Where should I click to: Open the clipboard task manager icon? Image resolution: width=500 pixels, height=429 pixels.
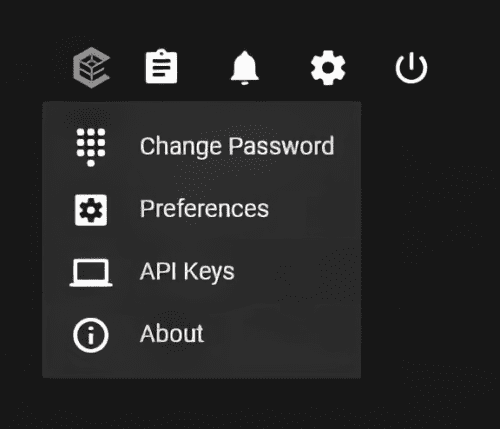pyautogui.click(x=161, y=66)
